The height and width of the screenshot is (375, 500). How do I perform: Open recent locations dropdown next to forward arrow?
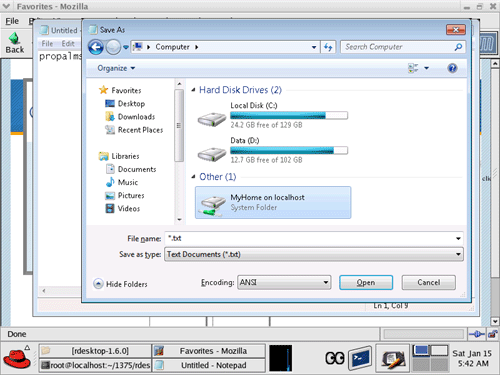click(126, 47)
